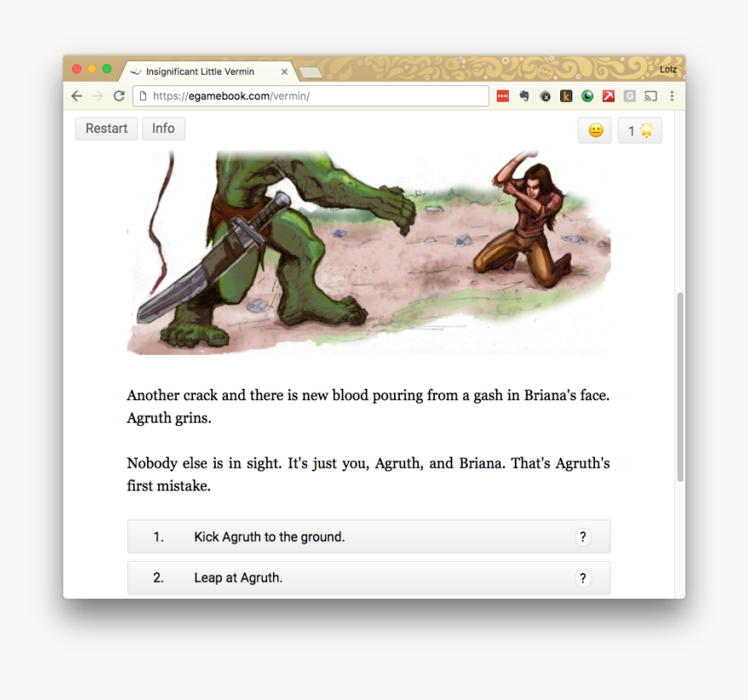Focus the egamebook.com address bar

click(x=311, y=96)
